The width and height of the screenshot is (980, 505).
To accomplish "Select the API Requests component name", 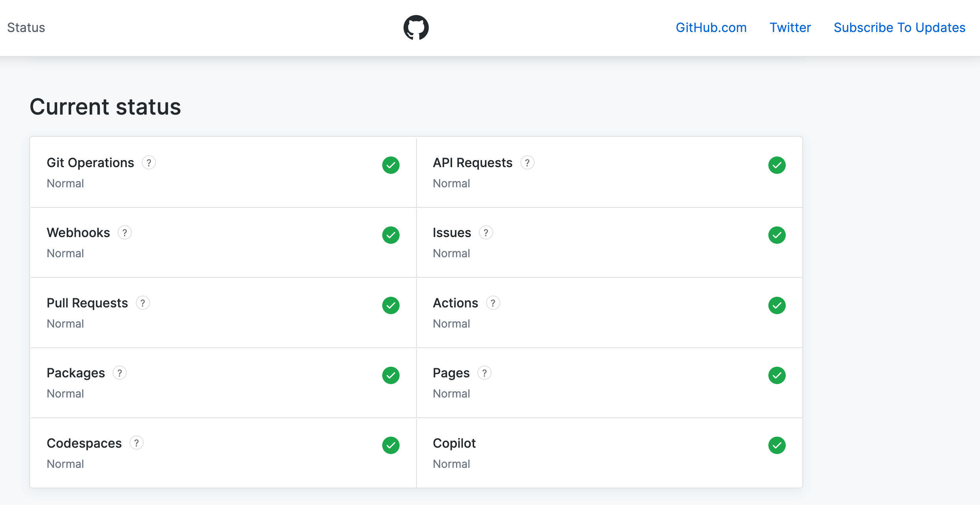I will pos(473,163).
